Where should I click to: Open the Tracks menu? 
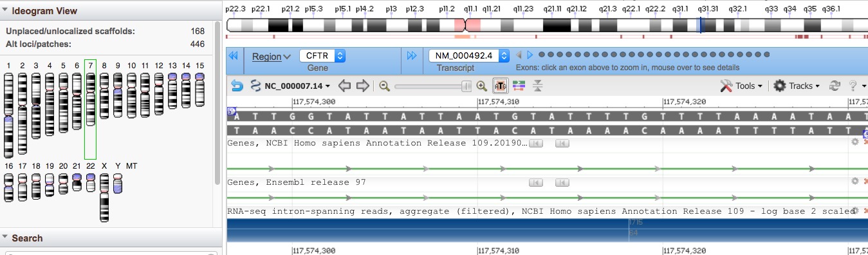(x=797, y=86)
